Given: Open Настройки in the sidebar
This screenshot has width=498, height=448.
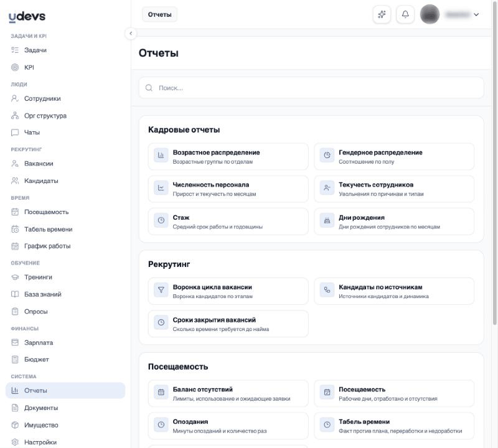Looking at the screenshot, I should (x=65, y=442).
